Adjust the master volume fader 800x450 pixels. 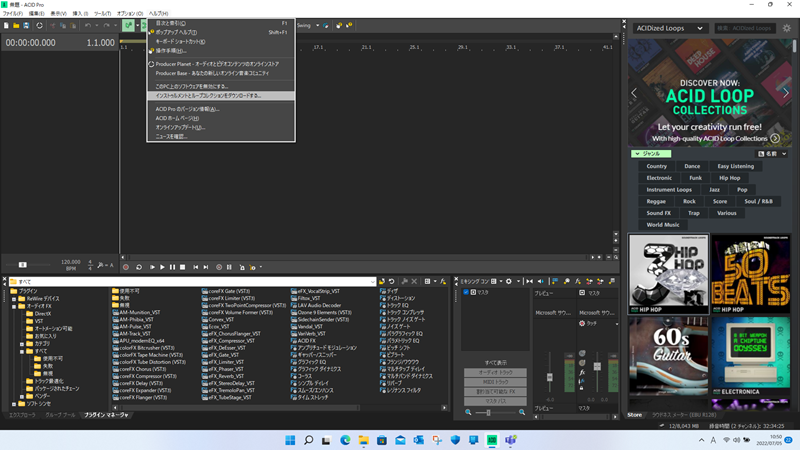[597, 366]
